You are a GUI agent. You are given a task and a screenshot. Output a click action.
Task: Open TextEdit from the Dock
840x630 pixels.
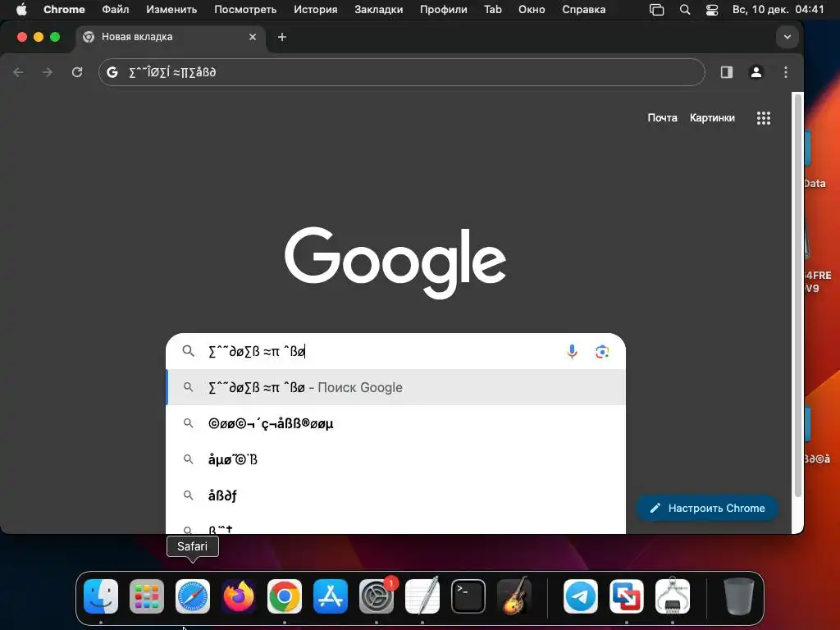[x=422, y=596]
